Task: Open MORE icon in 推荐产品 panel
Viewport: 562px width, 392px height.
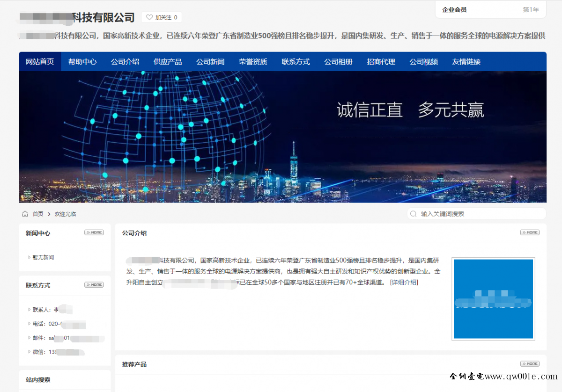Action: (x=530, y=364)
